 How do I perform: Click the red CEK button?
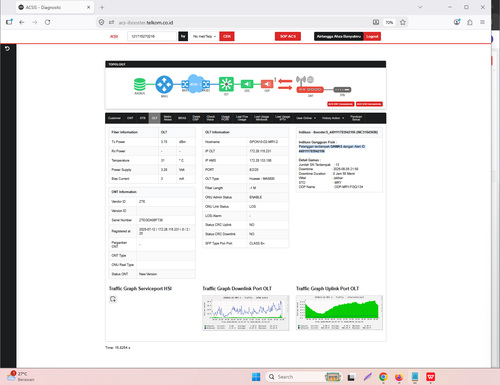click(227, 36)
